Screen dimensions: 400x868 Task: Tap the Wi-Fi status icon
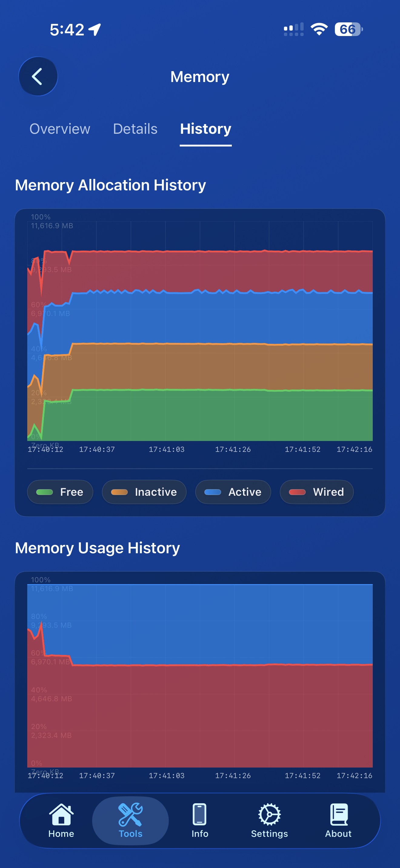[318, 29]
